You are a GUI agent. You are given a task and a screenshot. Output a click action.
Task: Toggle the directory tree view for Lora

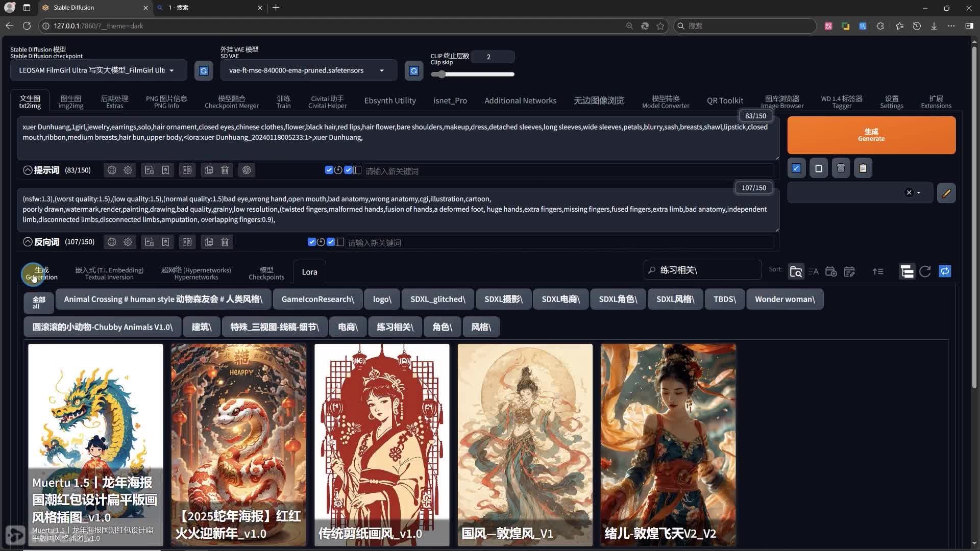coord(907,271)
